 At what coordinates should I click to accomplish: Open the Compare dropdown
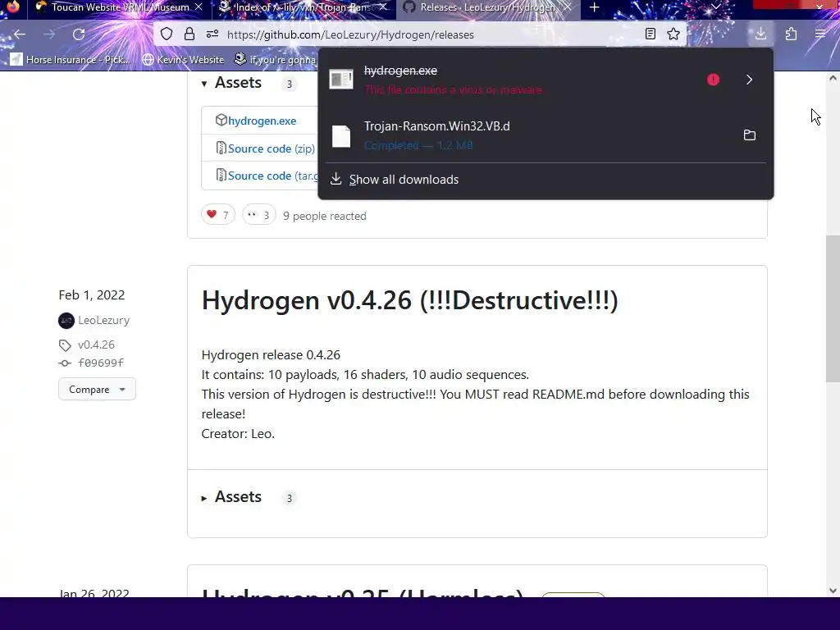[97, 390]
